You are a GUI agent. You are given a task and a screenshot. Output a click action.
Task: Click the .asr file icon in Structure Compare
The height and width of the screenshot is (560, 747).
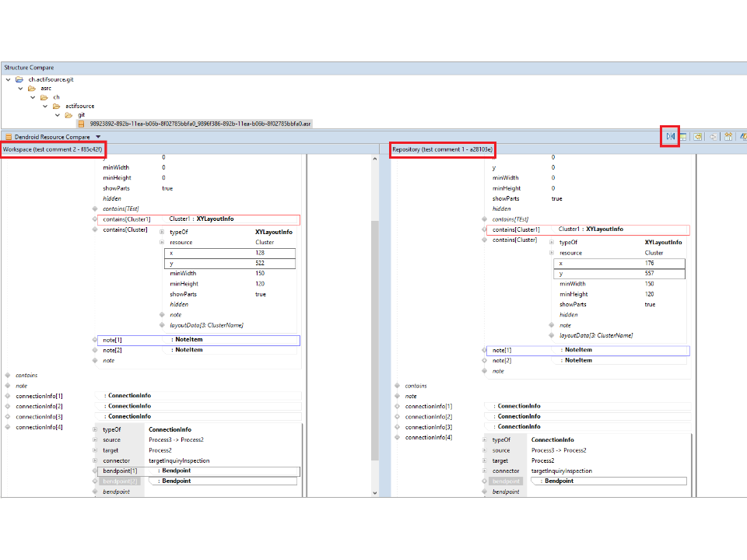pyautogui.click(x=82, y=124)
